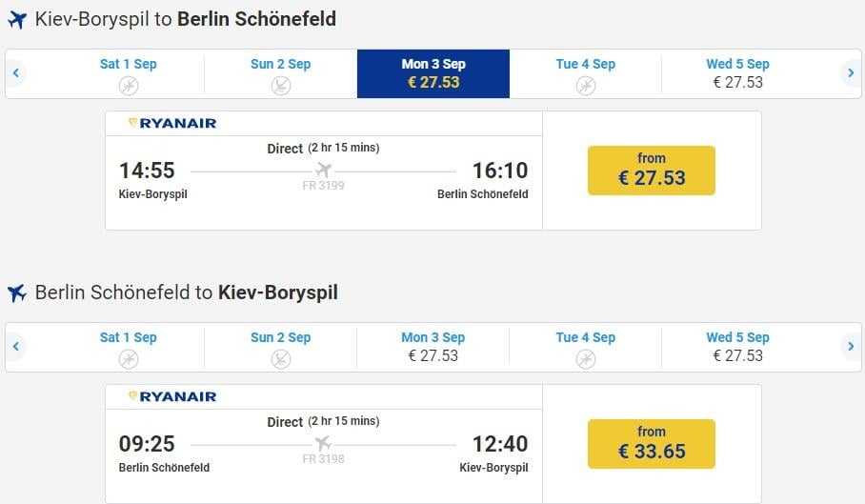Select outbound Mon 3 Sep € 27.53 tab

433,74
